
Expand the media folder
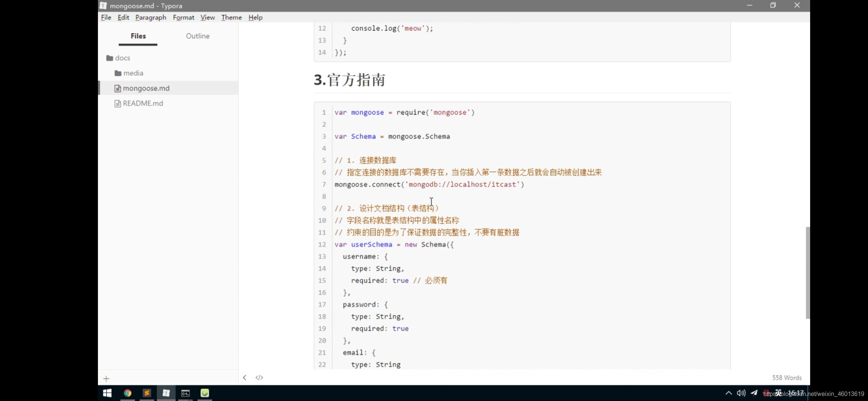point(133,72)
